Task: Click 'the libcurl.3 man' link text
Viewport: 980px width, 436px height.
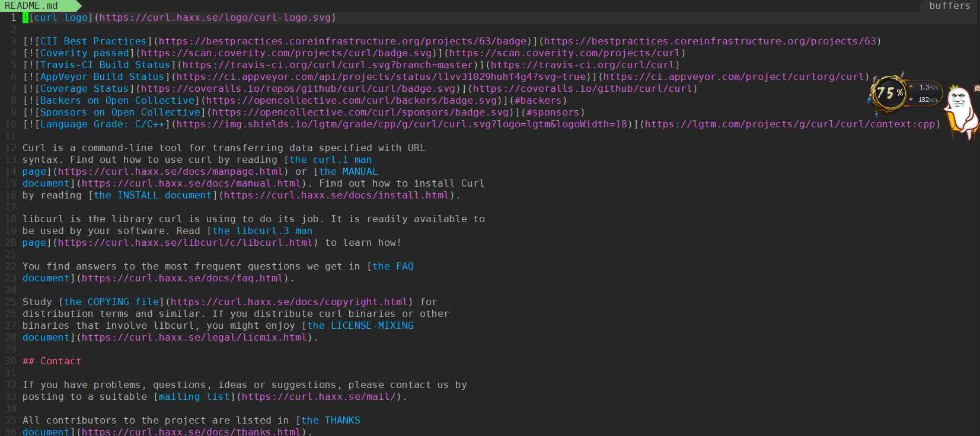Action: pos(263,230)
